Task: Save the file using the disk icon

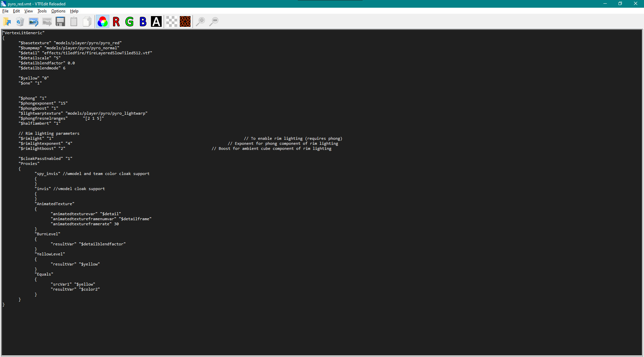Action: tap(60, 21)
